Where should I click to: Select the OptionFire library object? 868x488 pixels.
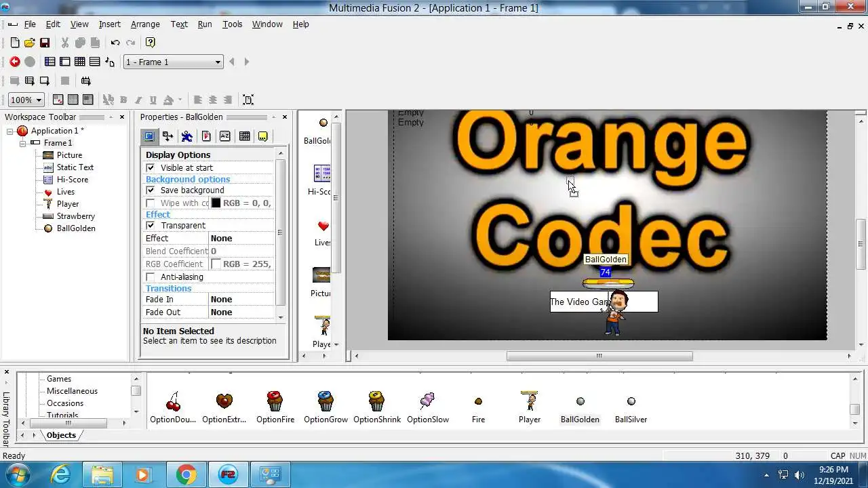pyautogui.click(x=275, y=407)
